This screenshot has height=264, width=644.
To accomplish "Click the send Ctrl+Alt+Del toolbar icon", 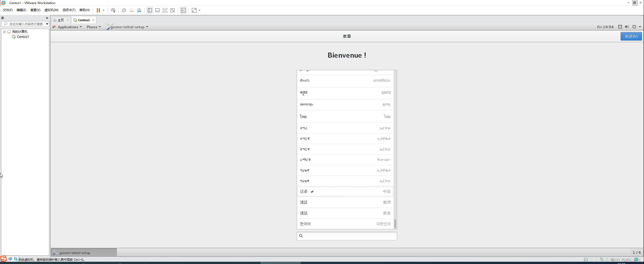I will 113,10.
